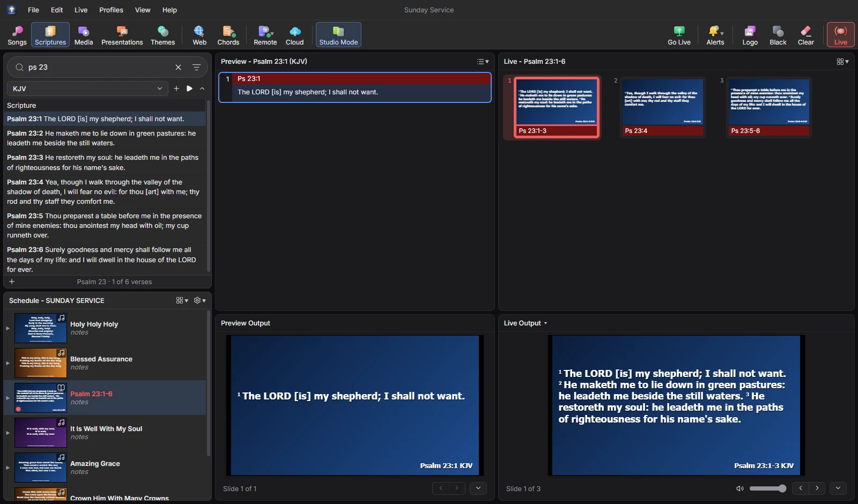Click the add button at scripture list bottom

pos(12,281)
